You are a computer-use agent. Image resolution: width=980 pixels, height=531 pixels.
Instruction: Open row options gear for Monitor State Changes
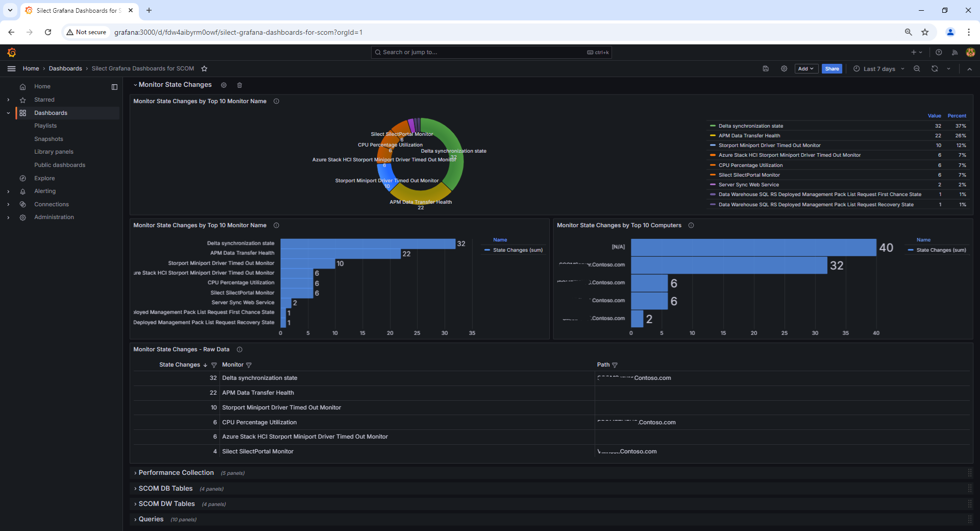pyautogui.click(x=224, y=85)
